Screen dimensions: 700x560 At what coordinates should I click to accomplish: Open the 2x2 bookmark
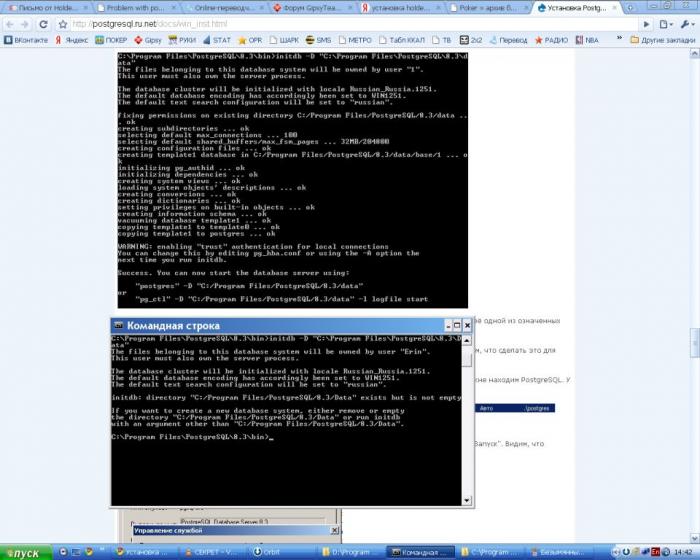471,40
